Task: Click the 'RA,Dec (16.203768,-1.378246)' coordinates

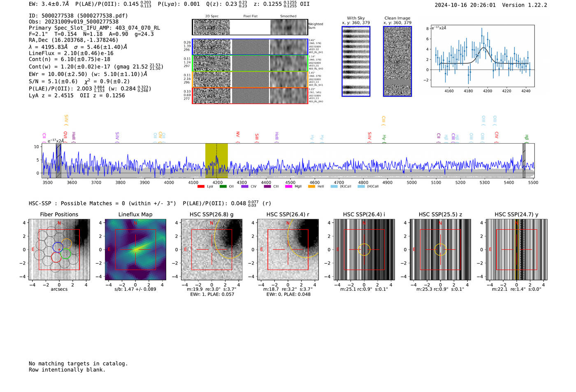Action: (74, 40)
